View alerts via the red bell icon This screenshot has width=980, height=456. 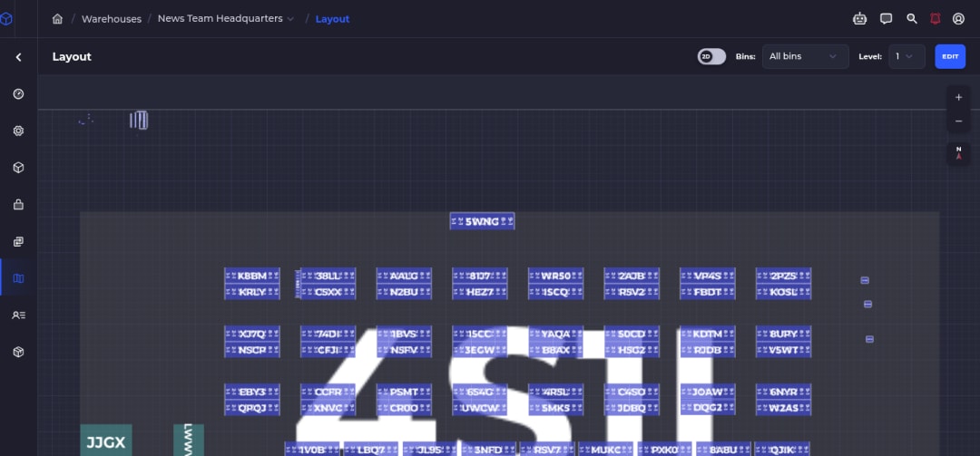pyautogui.click(x=935, y=19)
